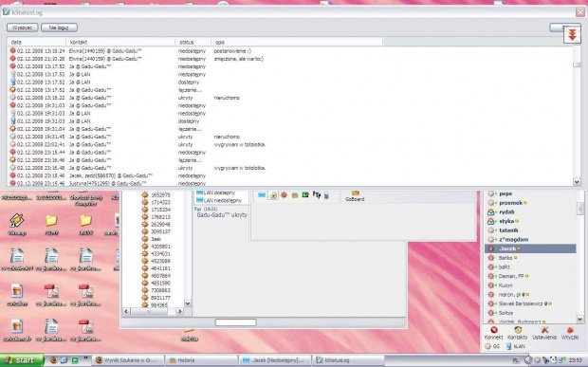
Task: Click the Nie loguj button in kStatusLog
Action: click(x=59, y=28)
